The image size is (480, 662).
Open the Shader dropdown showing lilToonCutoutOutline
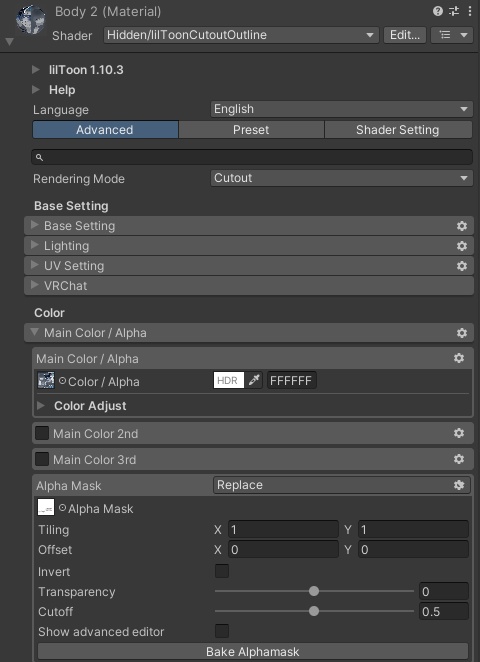pyautogui.click(x=241, y=35)
